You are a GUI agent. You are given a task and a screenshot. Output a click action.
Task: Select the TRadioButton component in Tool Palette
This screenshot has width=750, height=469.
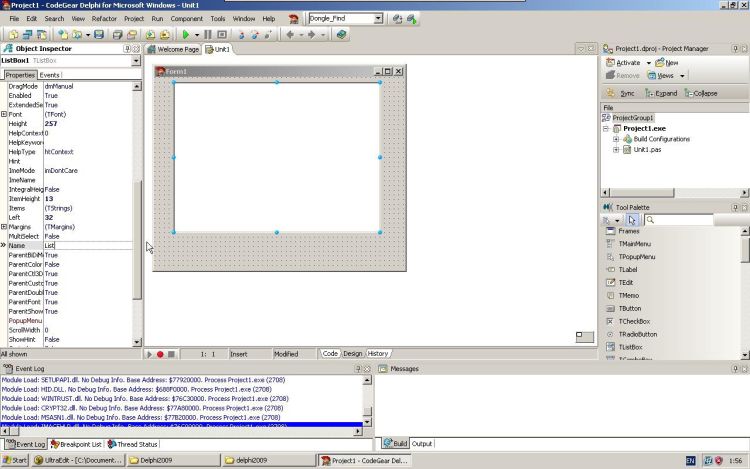(638, 334)
